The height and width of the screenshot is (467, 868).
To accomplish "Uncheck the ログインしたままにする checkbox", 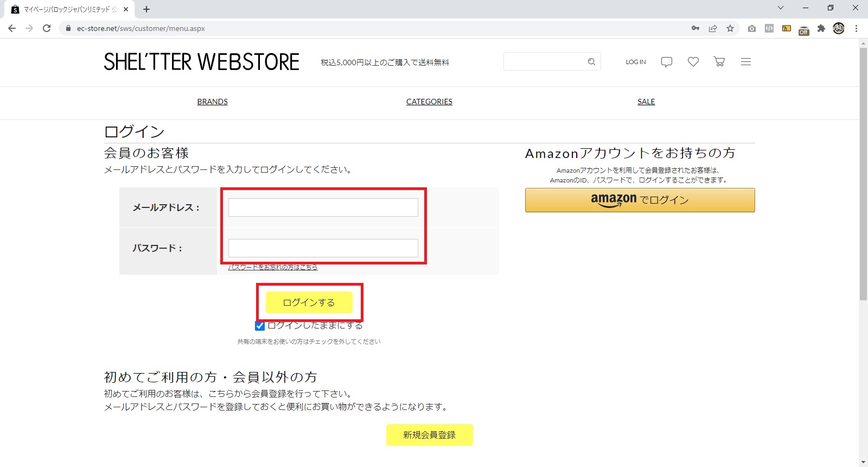I will tap(260, 326).
